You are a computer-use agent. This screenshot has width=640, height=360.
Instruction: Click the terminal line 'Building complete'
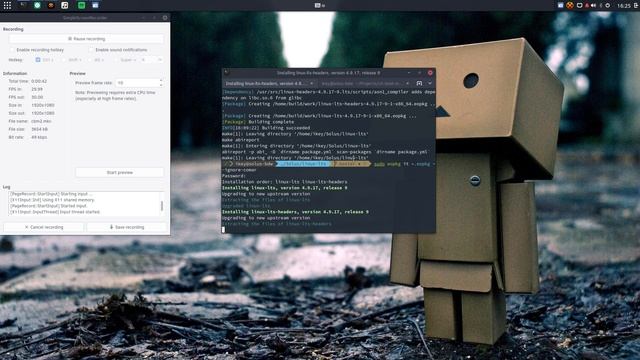tap(258, 122)
